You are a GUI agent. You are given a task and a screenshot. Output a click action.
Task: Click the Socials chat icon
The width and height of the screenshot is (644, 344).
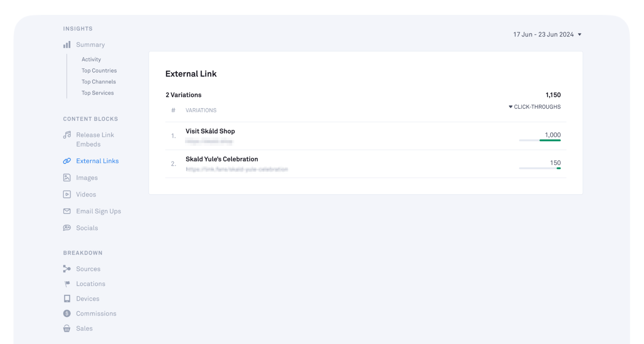click(x=67, y=228)
